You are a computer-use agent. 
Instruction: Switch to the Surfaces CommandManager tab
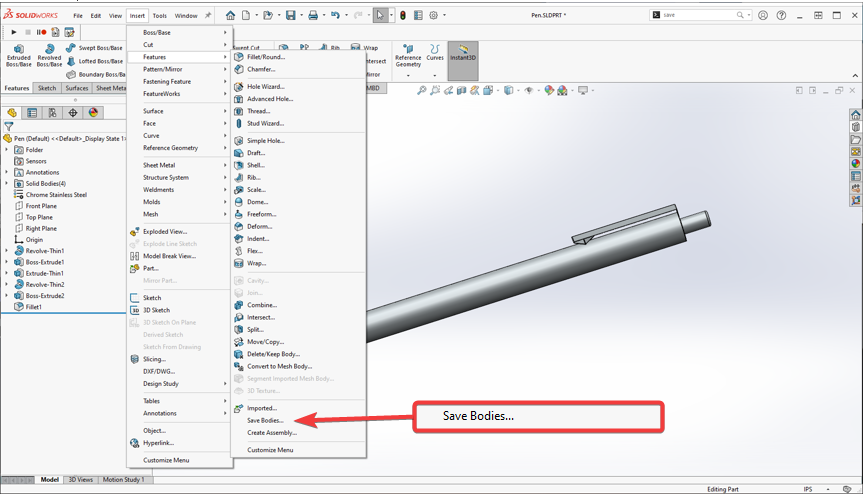click(77, 88)
